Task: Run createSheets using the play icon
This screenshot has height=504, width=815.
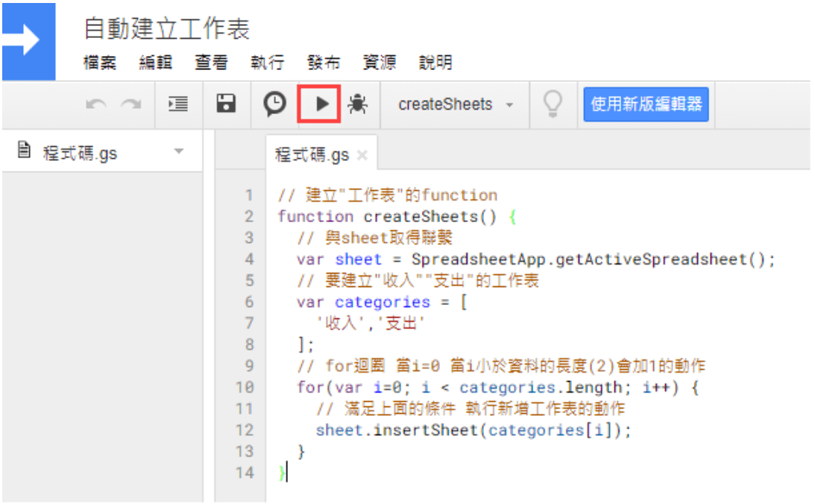Action: tap(321, 104)
